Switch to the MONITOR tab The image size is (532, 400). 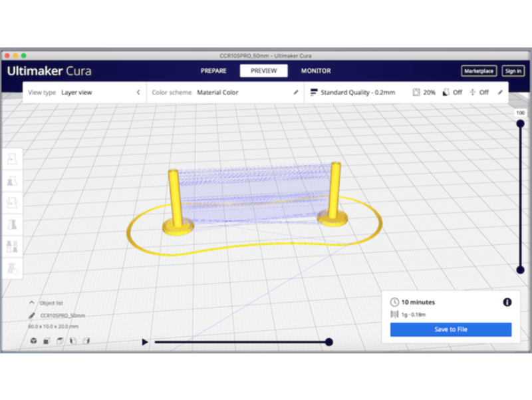pyautogui.click(x=315, y=71)
